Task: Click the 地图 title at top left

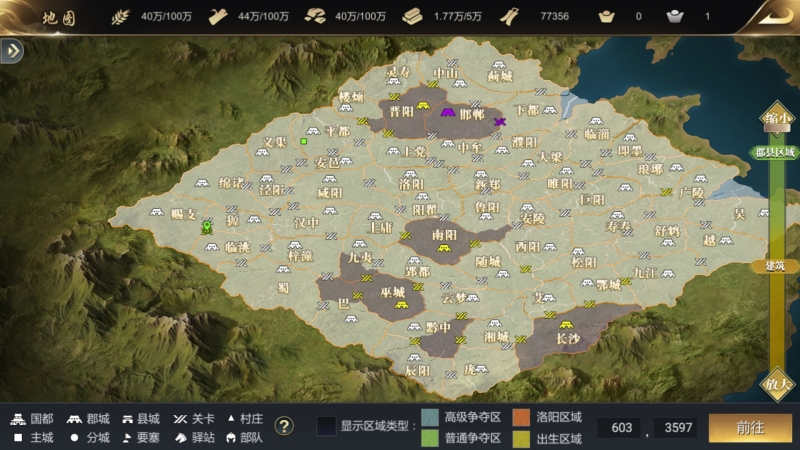Action: point(59,18)
